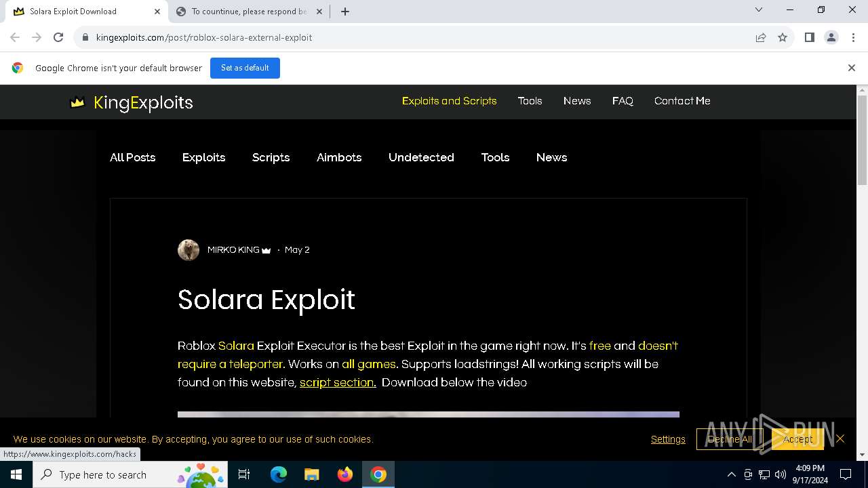Viewport: 868px width, 488px height.
Task: Reload the page with the refresh icon
Action: [58, 37]
